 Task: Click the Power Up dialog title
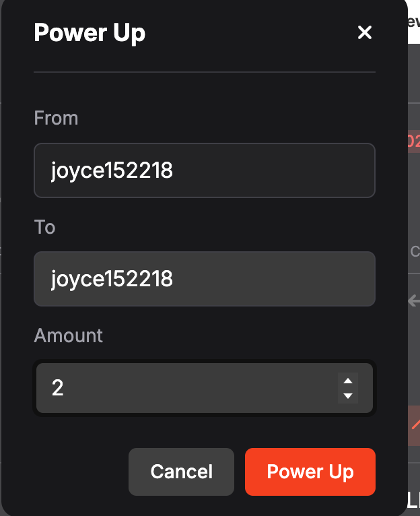(90, 33)
